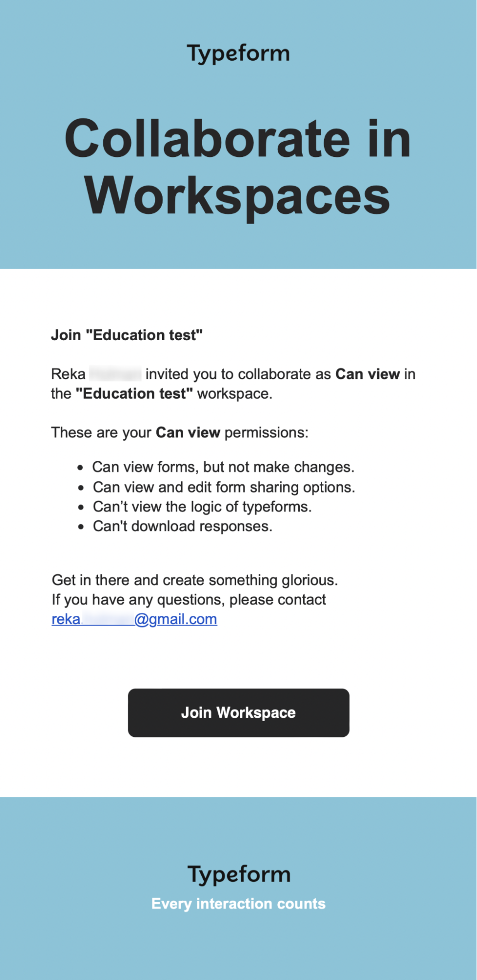Screen dimensions: 477x980
Task: Click the Join "Education test" heading
Action: [127, 335]
